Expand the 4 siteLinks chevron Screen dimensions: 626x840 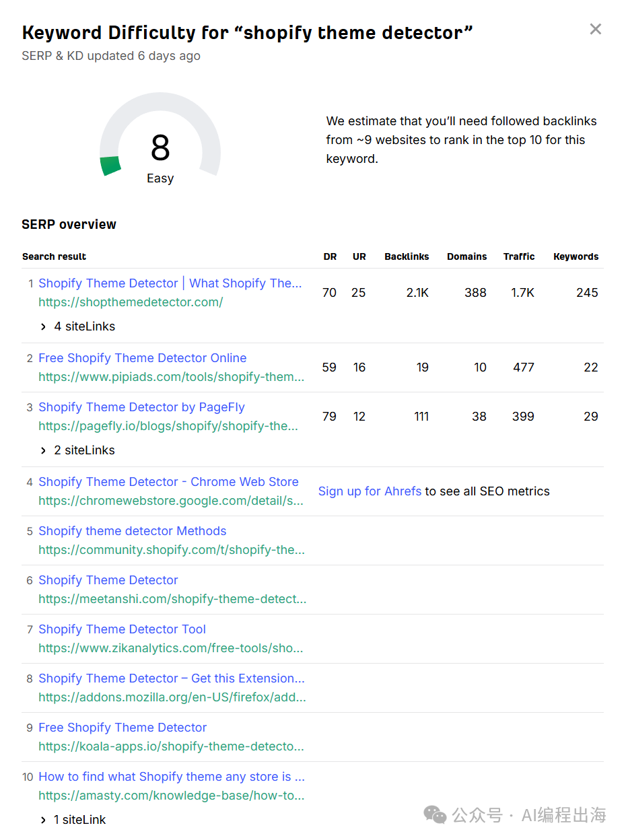pos(44,326)
